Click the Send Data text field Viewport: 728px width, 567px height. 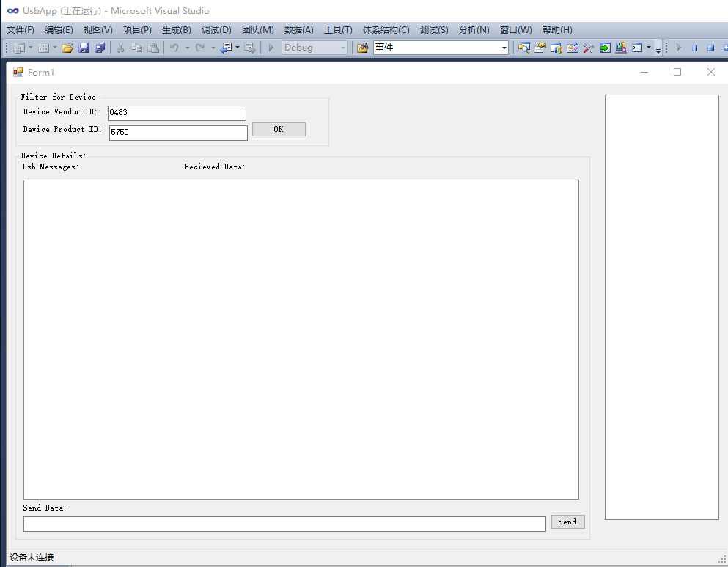[x=284, y=524]
